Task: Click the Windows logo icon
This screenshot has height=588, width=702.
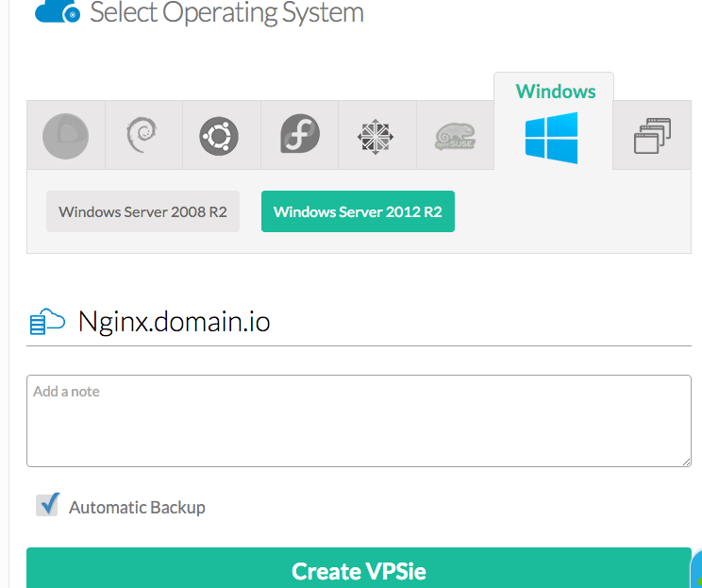Action: pos(552,138)
